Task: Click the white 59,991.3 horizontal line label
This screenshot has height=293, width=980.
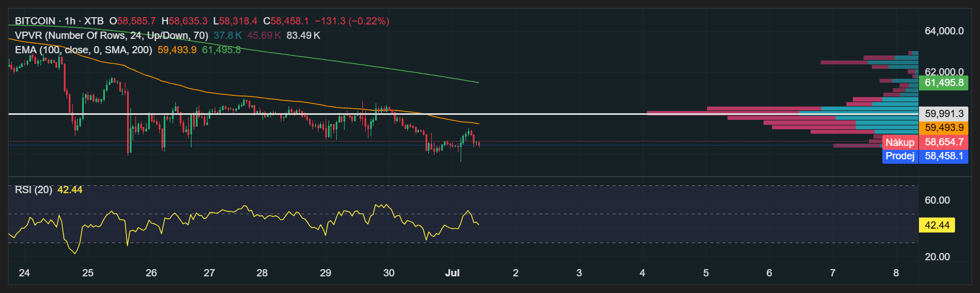Action: click(x=943, y=114)
